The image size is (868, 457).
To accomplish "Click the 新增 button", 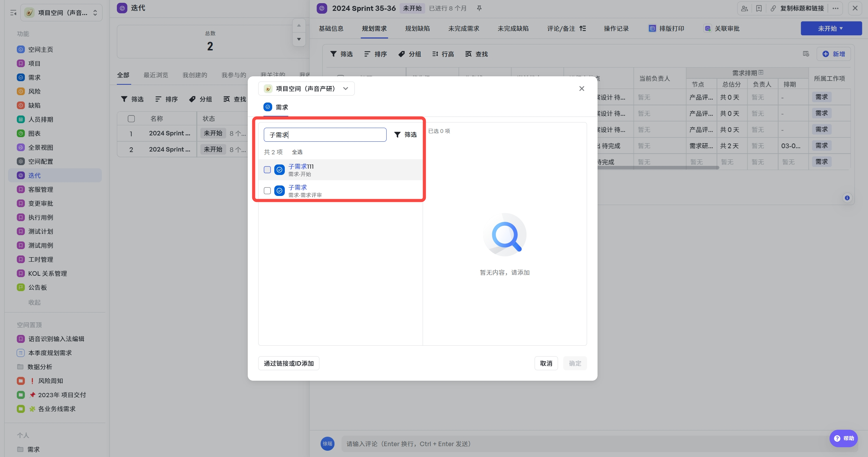I will point(834,54).
